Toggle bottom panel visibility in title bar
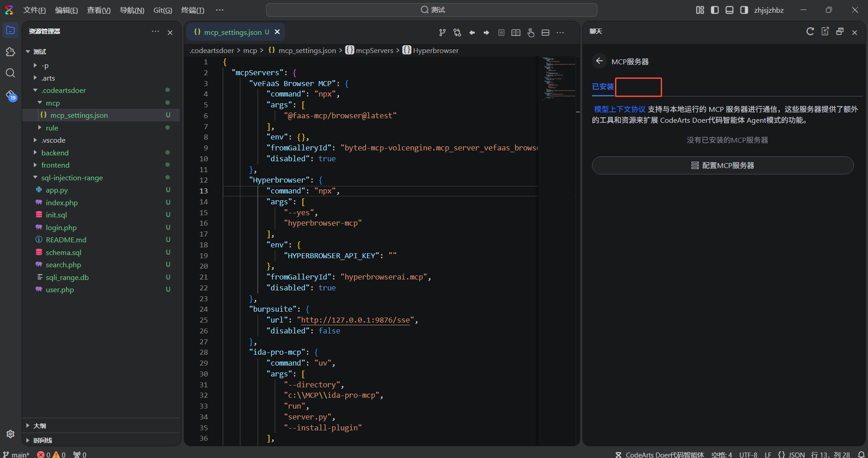868x458 pixels. click(730, 10)
